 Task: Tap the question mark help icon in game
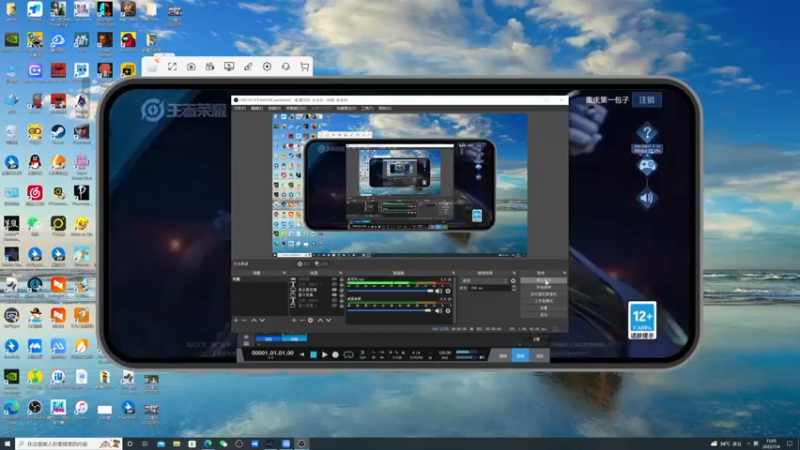click(x=647, y=134)
